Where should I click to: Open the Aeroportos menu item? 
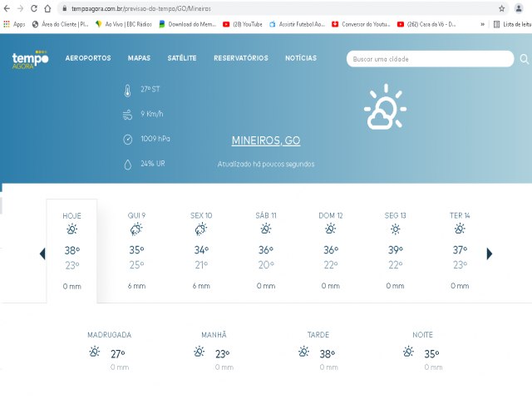click(x=88, y=58)
